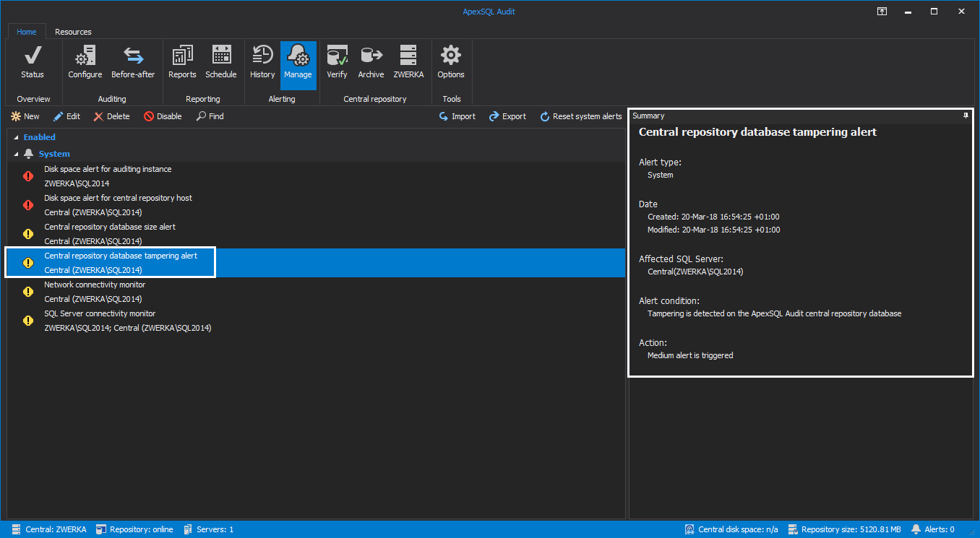The image size is (980, 538).
Task: Run Verify on central repository
Action: (337, 63)
